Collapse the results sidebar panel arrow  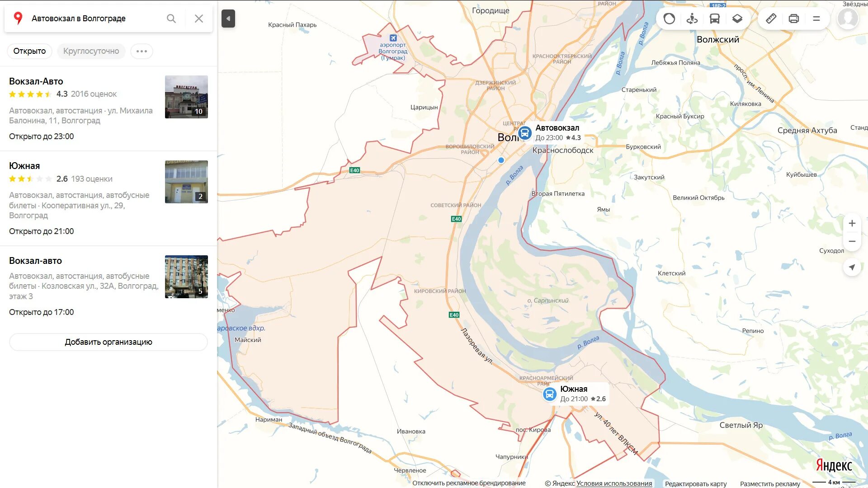(228, 19)
